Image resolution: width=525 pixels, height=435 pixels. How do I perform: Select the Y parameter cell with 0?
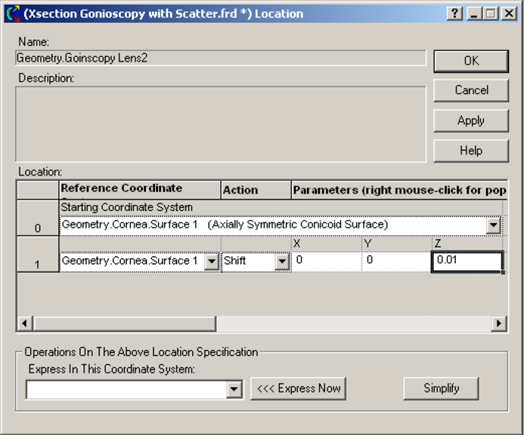tap(396, 261)
